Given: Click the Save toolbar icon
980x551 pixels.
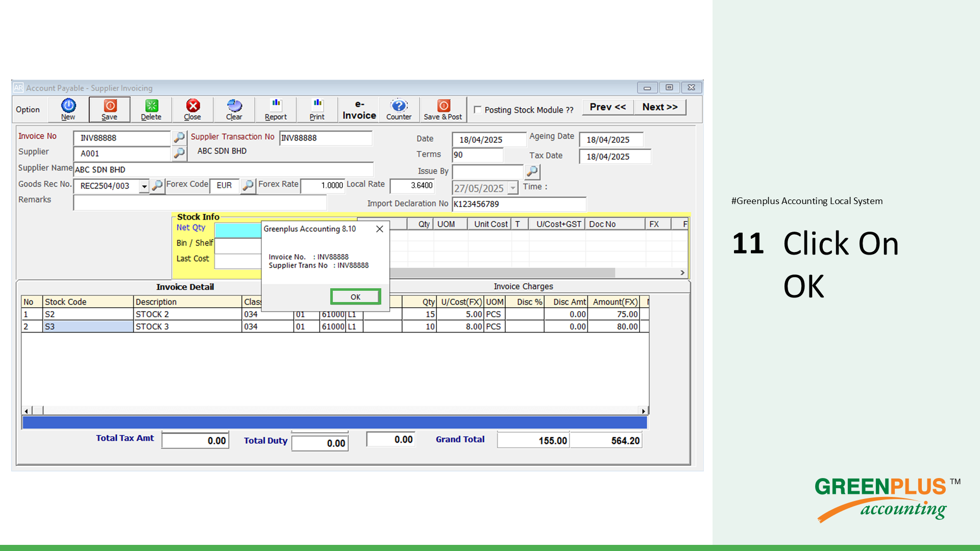Looking at the screenshot, I should [110, 110].
